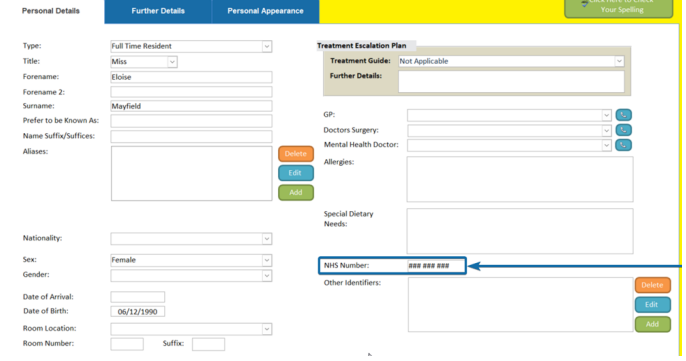Screen dimensions: 686x361
Task: Click the Forename field containing Eloise
Action: tap(191, 77)
